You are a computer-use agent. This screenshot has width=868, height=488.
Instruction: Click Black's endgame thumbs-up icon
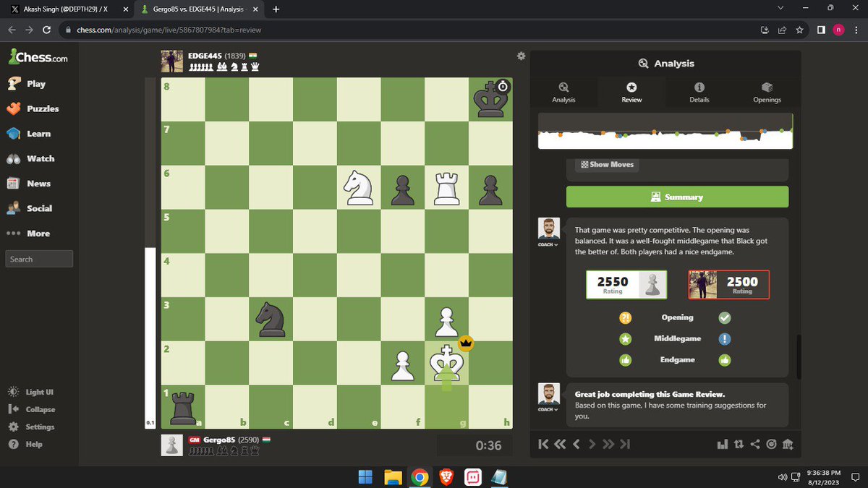point(725,359)
